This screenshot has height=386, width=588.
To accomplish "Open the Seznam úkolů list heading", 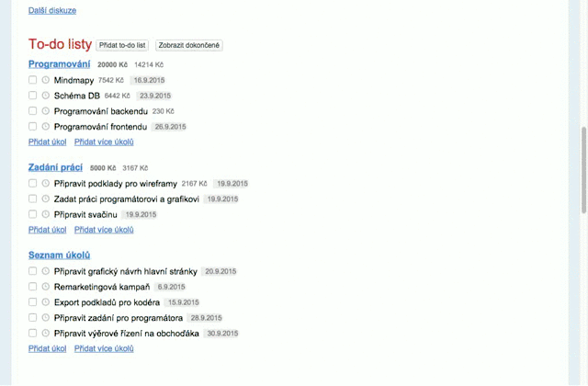I will coord(59,255).
